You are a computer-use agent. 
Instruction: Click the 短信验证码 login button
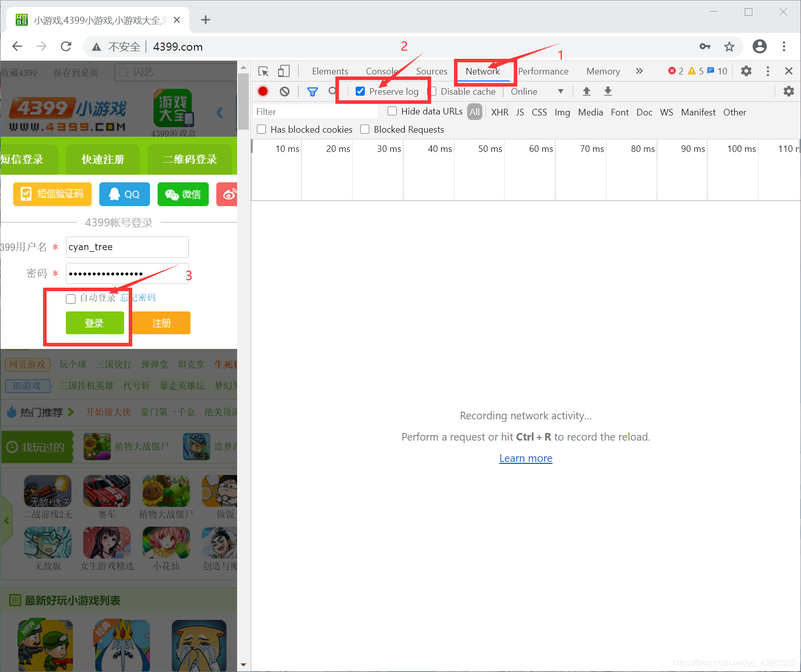[x=52, y=194]
